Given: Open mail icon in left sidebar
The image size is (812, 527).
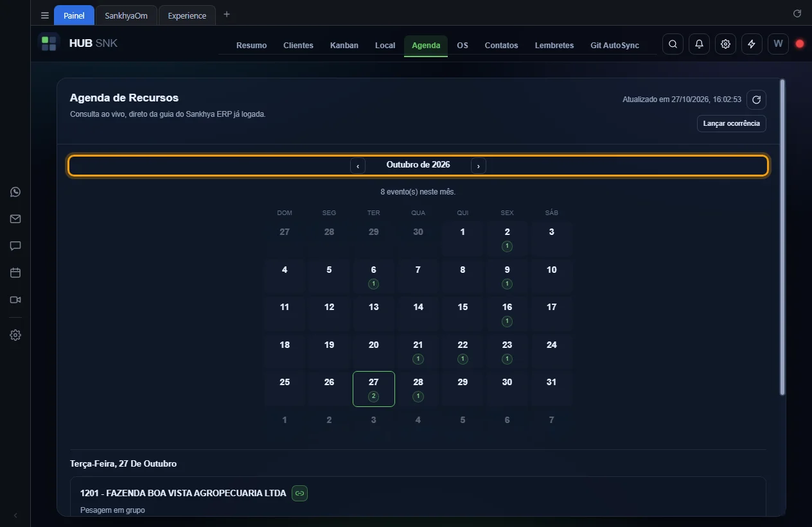Looking at the screenshot, I should [x=15, y=219].
